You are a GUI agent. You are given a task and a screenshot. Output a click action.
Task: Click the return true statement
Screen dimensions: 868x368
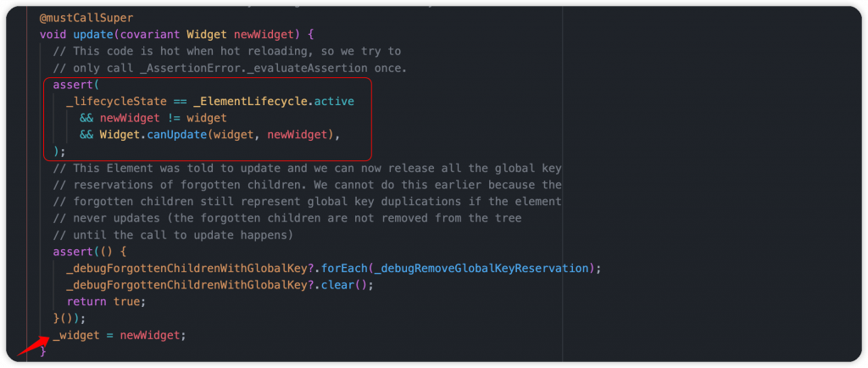106,302
